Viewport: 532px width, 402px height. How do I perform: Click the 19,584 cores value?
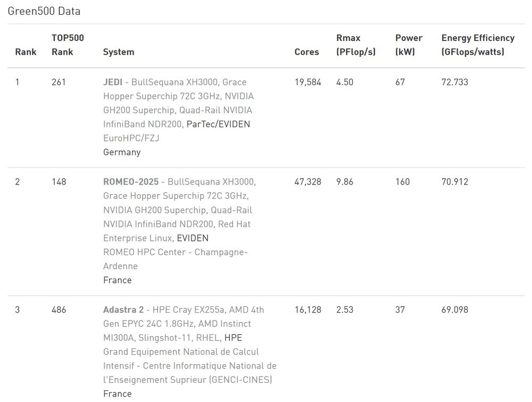[x=307, y=82]
